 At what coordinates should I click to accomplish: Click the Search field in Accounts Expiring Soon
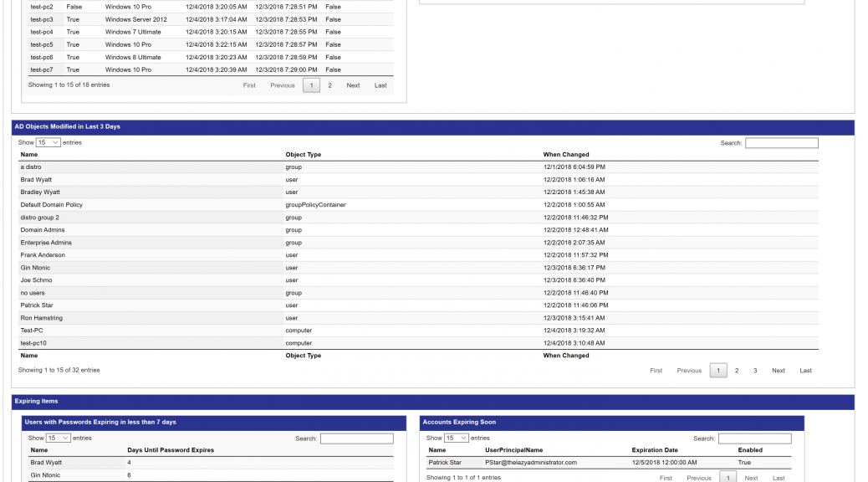coord(755,438)
